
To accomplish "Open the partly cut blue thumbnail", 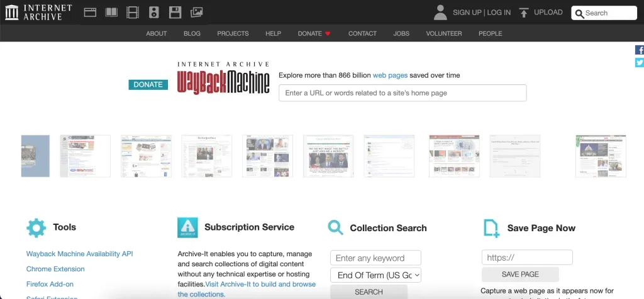I will 35,156.
